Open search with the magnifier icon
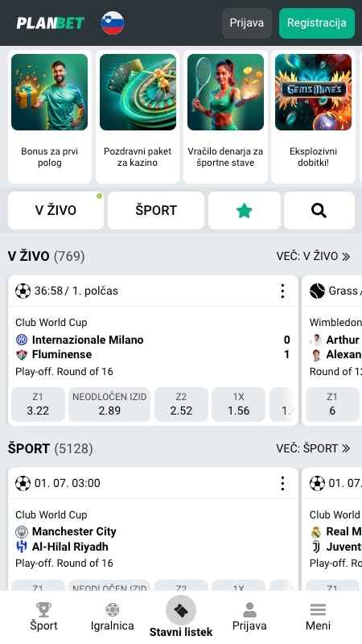The image size is (362, 644). click(x=319, y=210)
